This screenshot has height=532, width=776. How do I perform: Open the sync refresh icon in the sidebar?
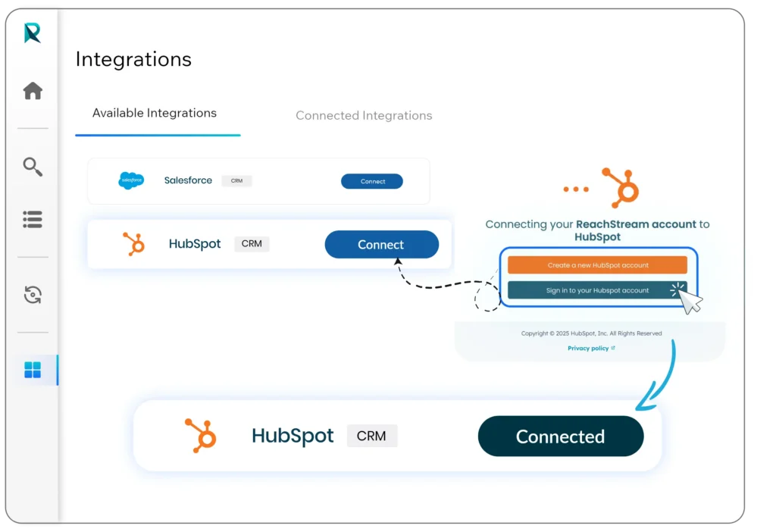pos(33,295)
